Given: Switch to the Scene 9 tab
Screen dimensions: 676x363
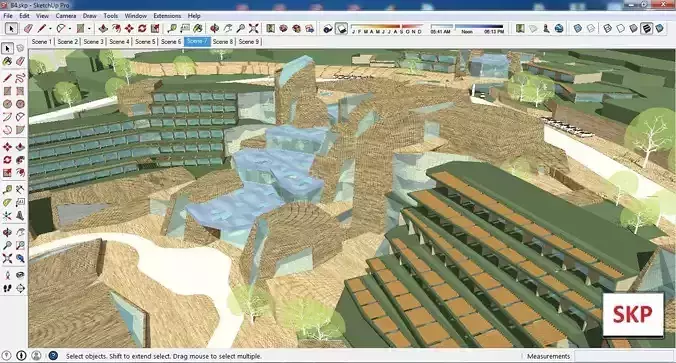Looking at the screenshot, I should (249, 41).
